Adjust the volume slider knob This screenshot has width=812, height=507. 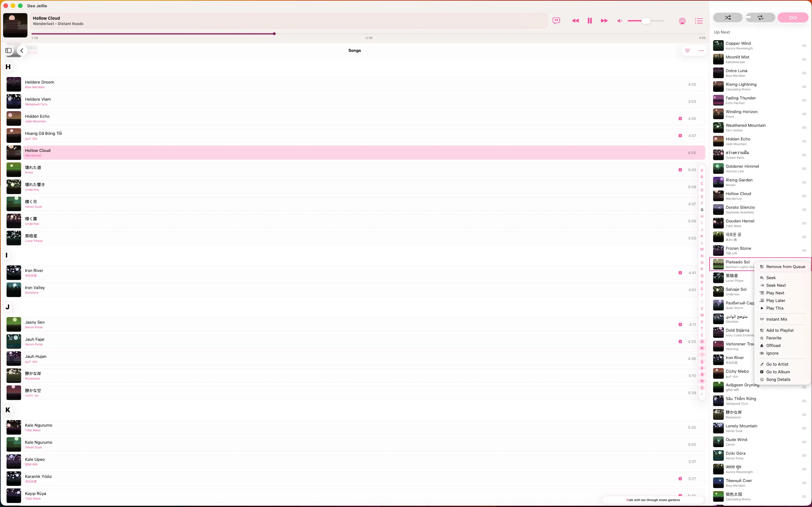point(645,21)
